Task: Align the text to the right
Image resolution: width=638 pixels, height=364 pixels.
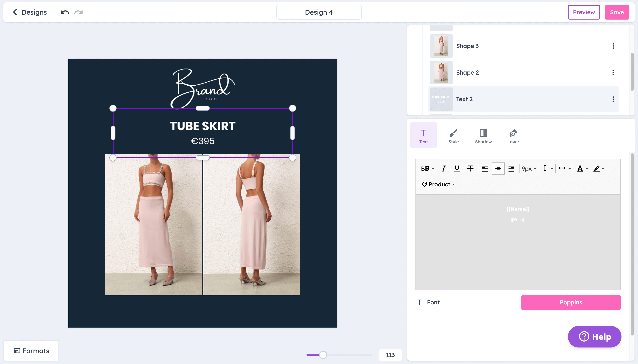Action: coord(511,168)
